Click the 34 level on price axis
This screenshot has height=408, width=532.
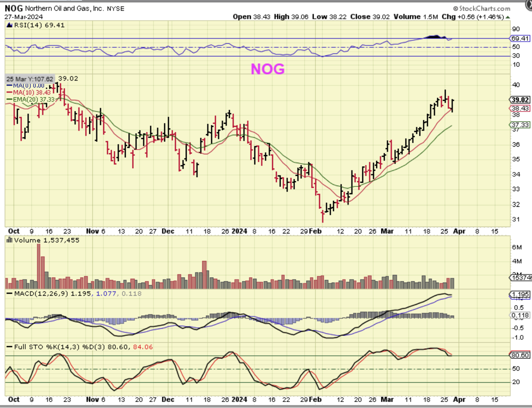tap(516, 175)
